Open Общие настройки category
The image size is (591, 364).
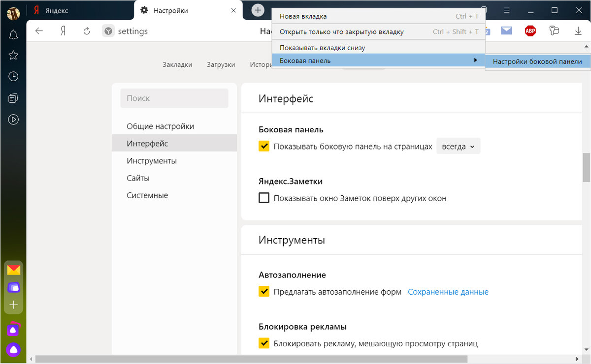coord(174,126)
